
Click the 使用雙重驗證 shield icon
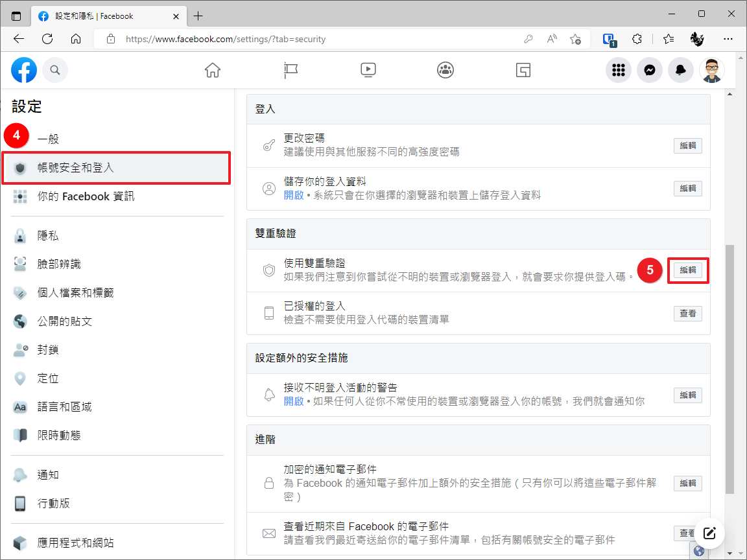pos(269,270)
